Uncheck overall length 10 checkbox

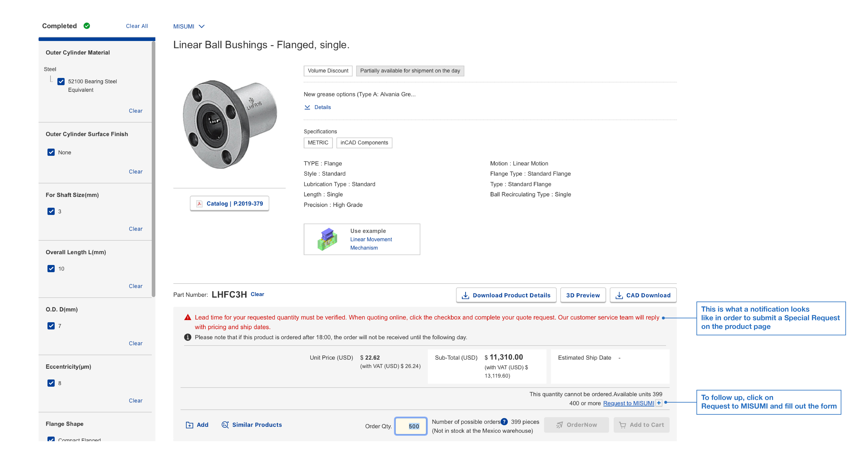pyautogui.click(x=51, y=269)
